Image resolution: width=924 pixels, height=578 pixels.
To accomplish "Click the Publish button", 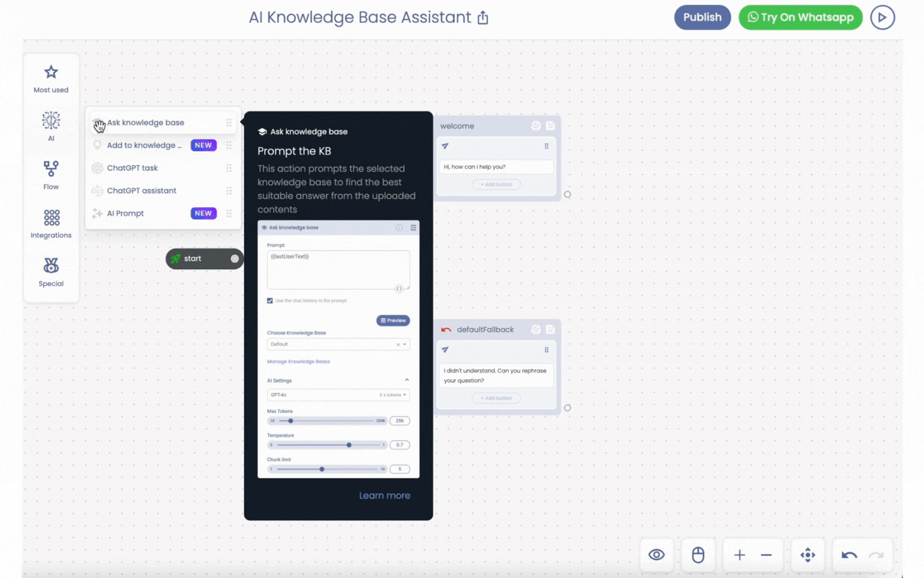I will click(702, 17).
